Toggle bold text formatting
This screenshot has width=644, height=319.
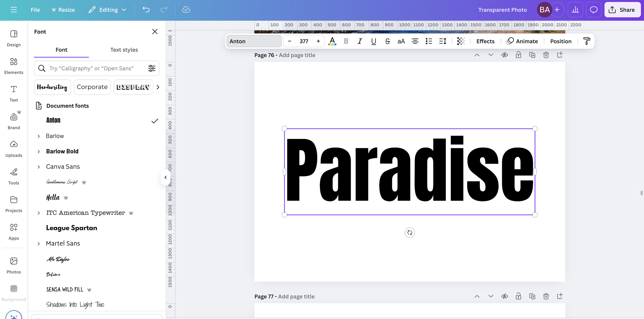346,41
